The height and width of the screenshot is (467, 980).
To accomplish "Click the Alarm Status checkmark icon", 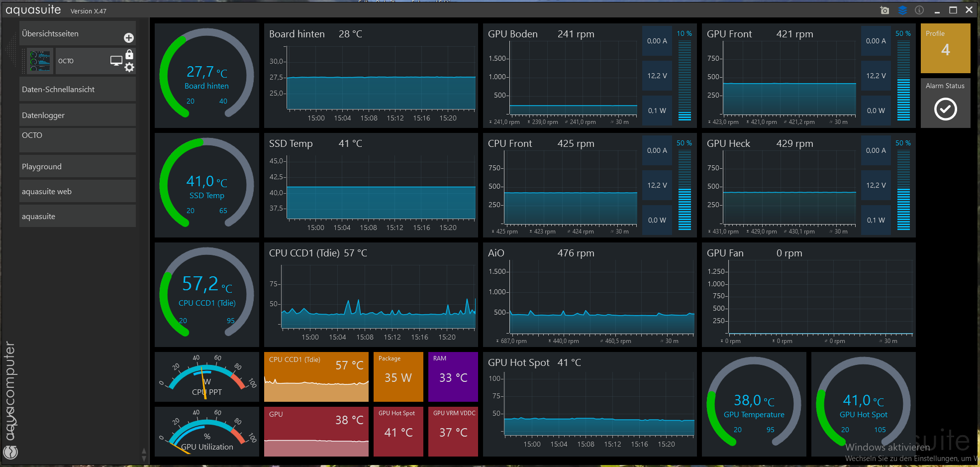I will (945, 109).
